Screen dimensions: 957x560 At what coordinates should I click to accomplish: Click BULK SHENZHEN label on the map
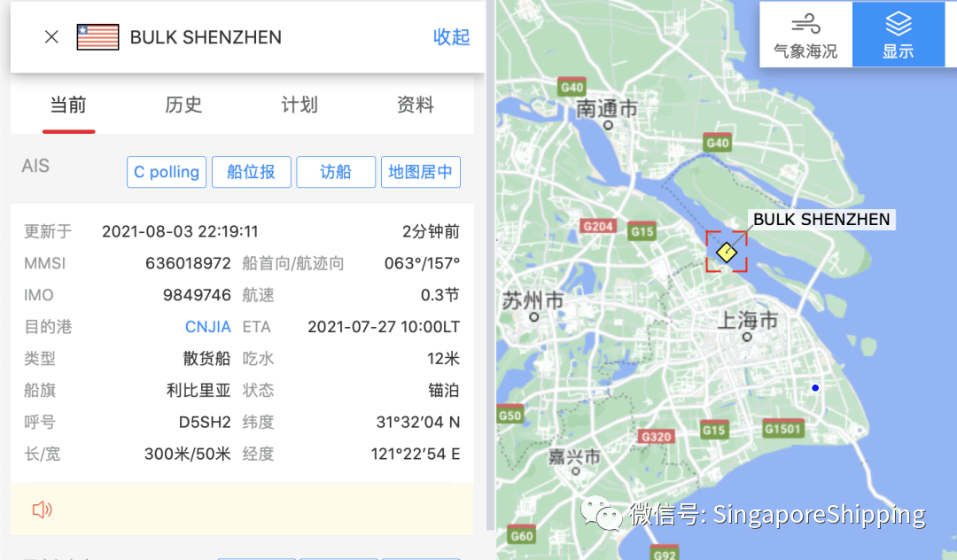point(821,220)
